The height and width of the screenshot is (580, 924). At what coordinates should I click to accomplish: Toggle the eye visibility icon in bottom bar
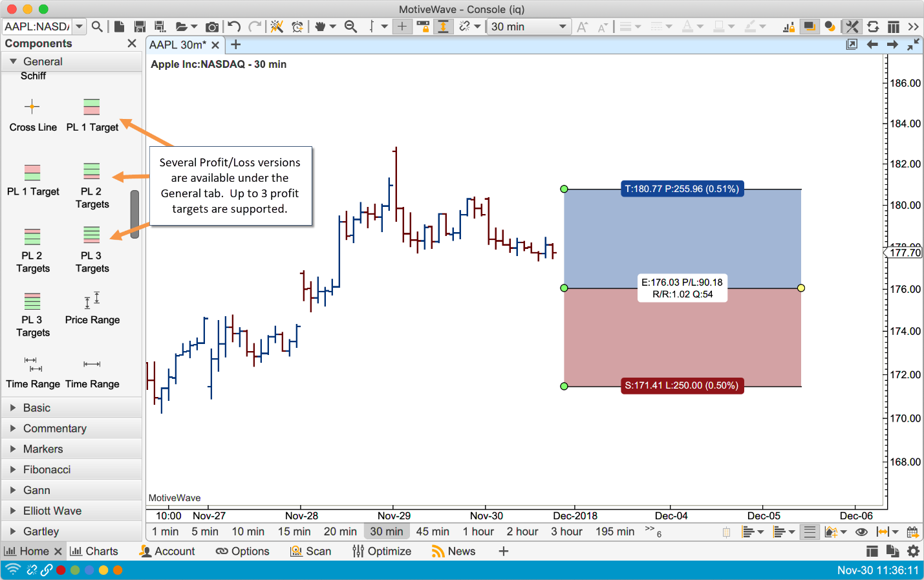pyautogui.click(x=861, y=532)
